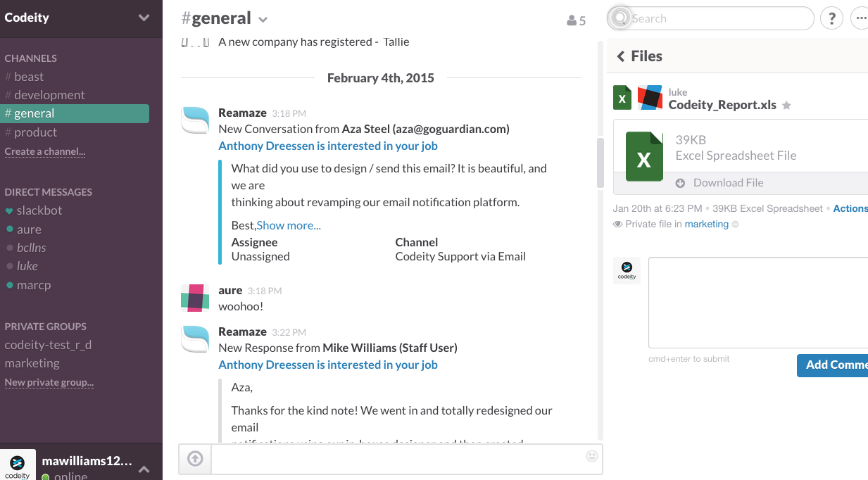
Task: Click in the Search field
Action: pos(711,18)
